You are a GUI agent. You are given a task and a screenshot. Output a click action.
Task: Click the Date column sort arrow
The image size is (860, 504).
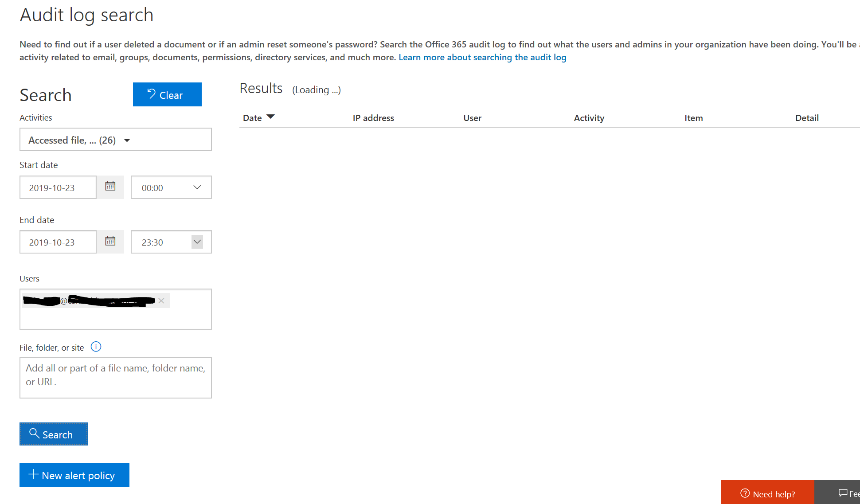click(270, 117)
